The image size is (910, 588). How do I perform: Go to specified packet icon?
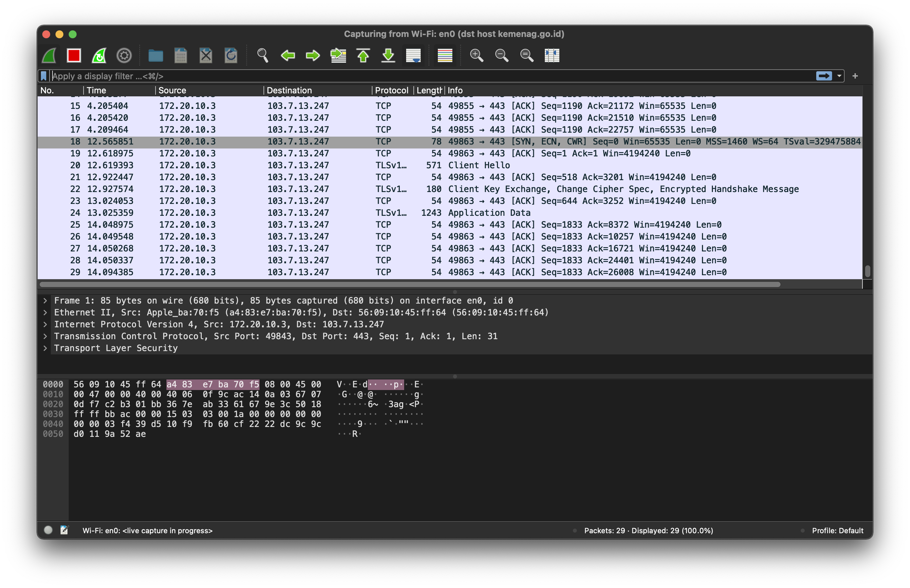(338, 56)
